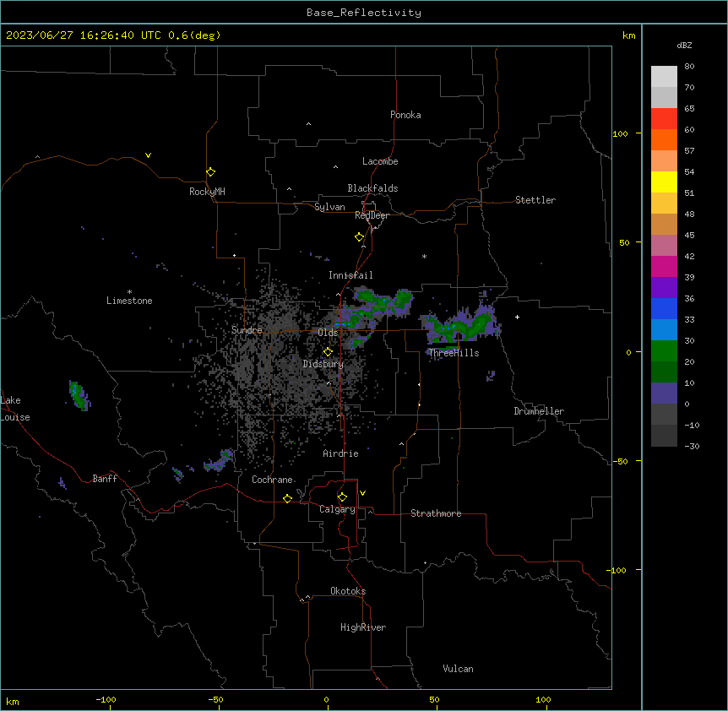The height and width of the screenshot is (711, 728).
Task: Click the Cochrane label
Action: click(273, 480)
